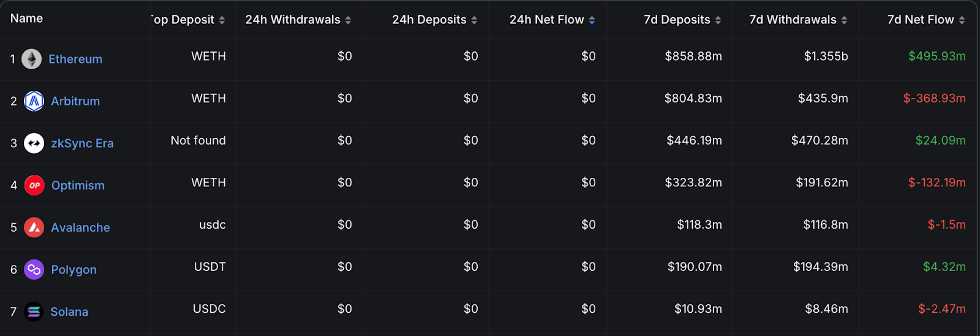
Task: Sort table by 24h Deposits column
Action: (474, 20)
